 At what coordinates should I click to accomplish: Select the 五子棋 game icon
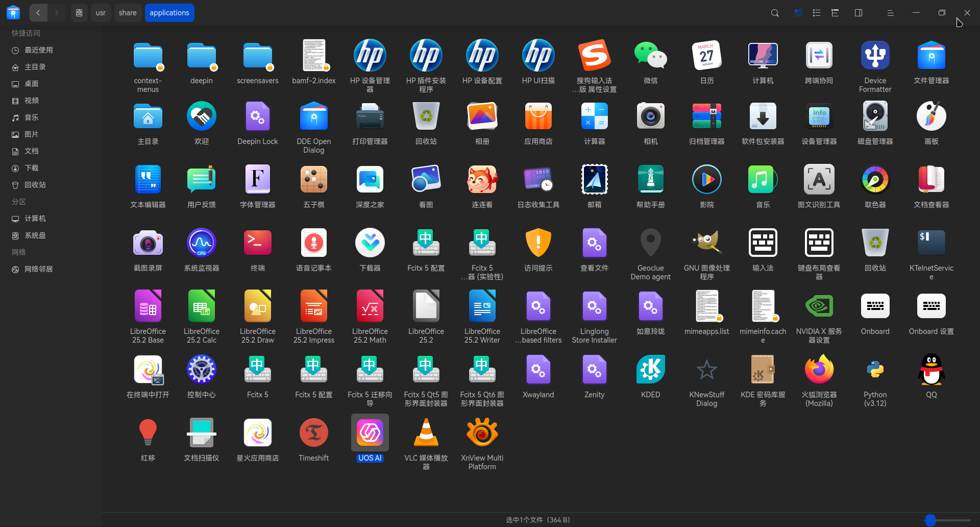pyautogui.click(x=313, y=179)
